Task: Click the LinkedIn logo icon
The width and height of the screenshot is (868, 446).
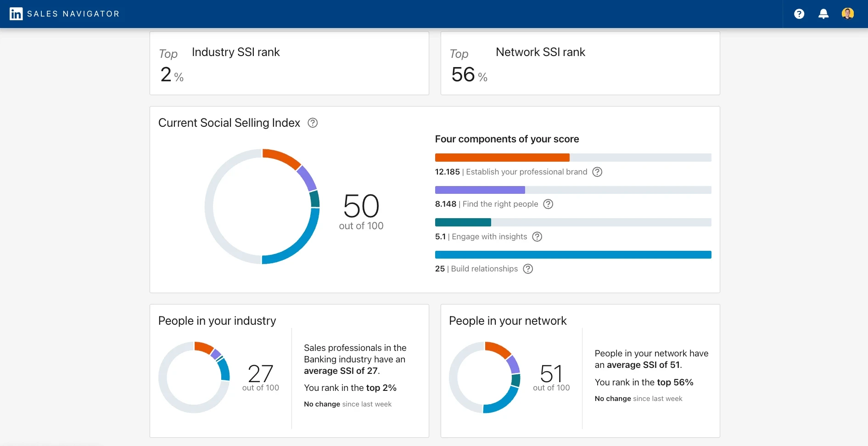Action: pos(16,14)
